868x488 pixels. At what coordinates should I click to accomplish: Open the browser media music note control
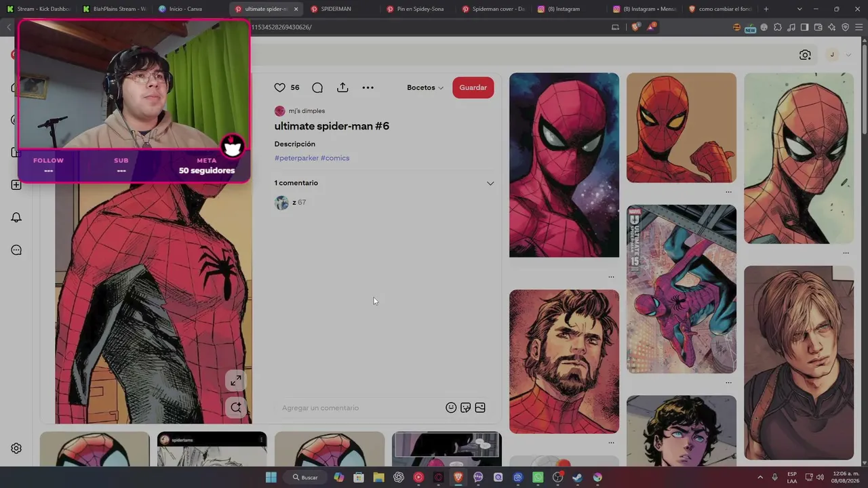pos(791,27)
